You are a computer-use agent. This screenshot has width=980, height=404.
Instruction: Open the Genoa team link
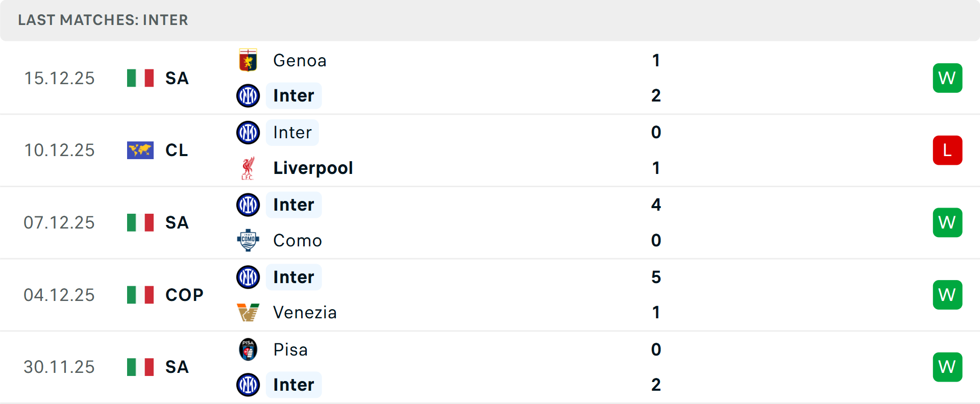300,60
